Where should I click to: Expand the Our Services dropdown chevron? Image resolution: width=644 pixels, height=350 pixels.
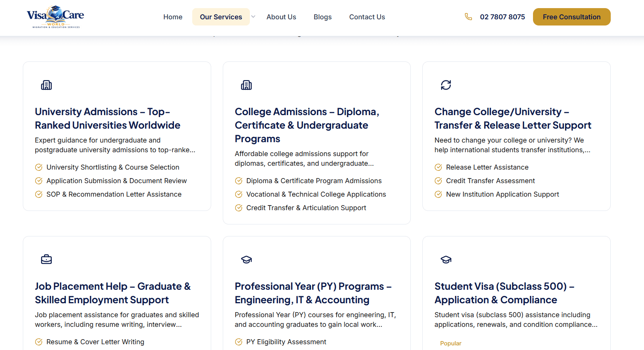253,17
